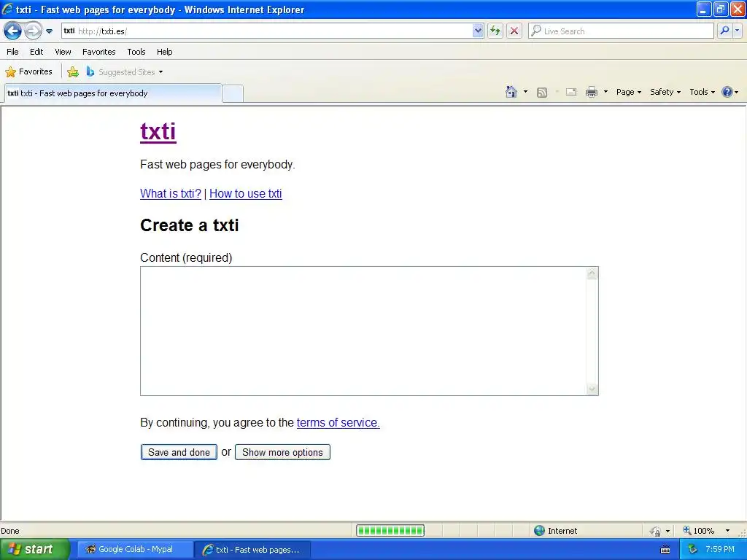Open the What is txti? link

[x=171, y=194]
